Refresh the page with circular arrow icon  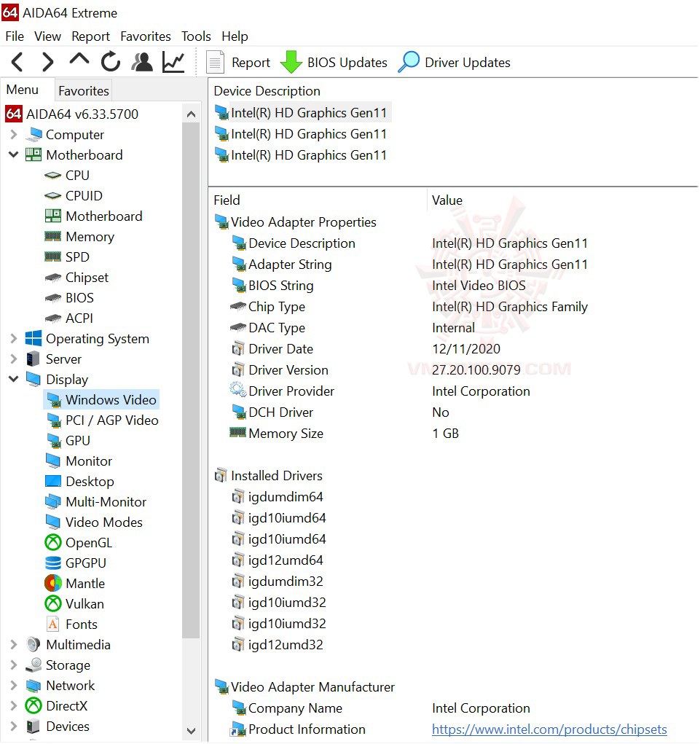click(111, 62)
